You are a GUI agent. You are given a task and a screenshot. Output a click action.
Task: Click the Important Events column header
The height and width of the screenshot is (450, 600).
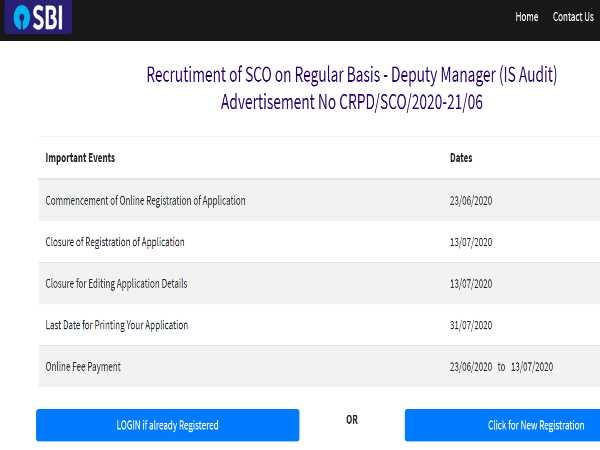coord(80,158)
